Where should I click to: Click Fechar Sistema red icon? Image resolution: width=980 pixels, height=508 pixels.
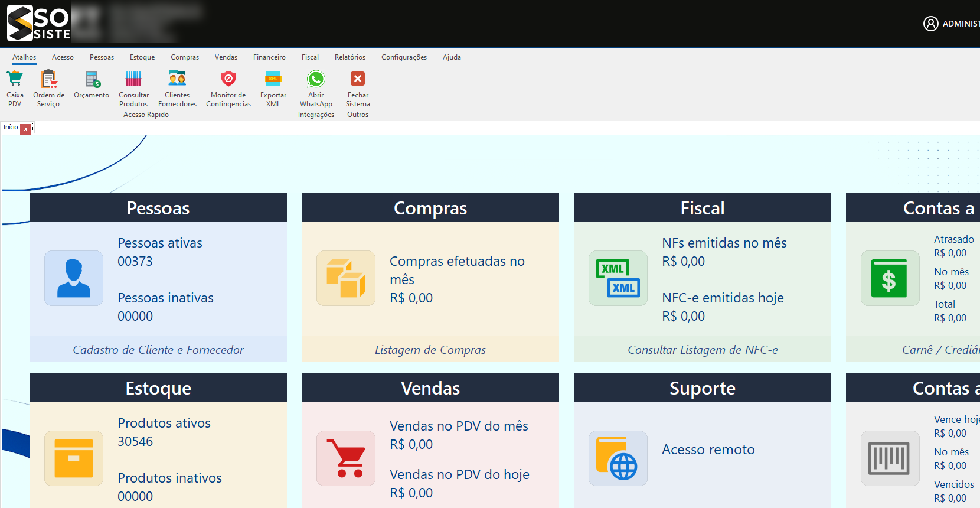pyautogui.click(x=358, y=79)
